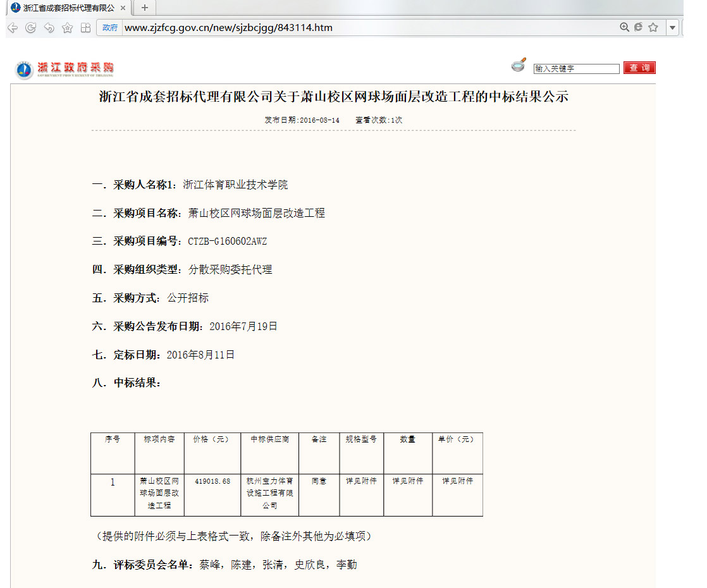Click the URL address bar text
Viewport: 707px width, 588px height.
tap(228, 28)
